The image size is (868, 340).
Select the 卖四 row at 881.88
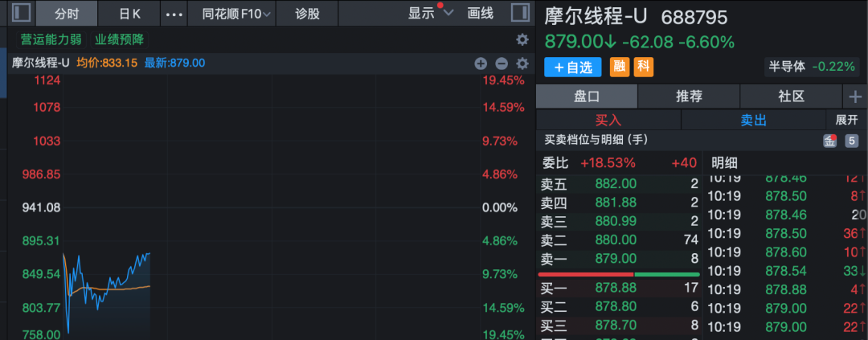point(619,203)
